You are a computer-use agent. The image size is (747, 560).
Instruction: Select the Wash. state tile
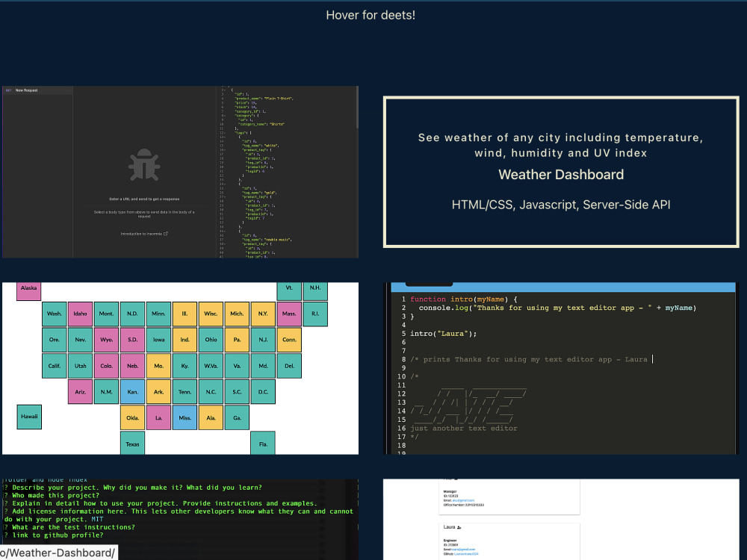tap(55, 314)
